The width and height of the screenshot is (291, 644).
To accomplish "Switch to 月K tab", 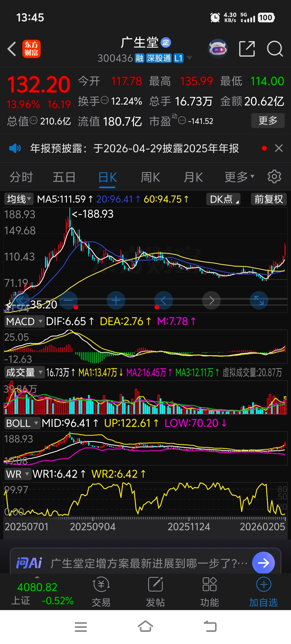I will click(x=193, y=177).
